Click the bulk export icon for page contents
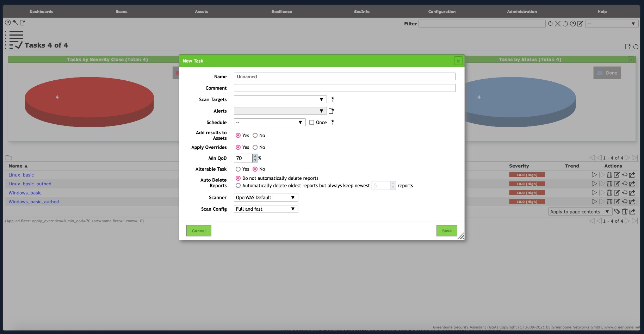644x334 pixels. click(x=632, y=211)
